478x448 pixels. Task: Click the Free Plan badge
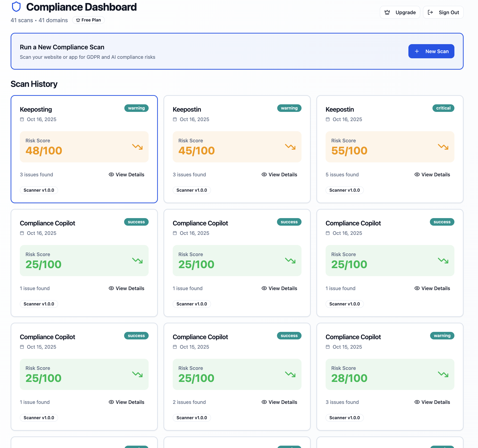[88, 20]
